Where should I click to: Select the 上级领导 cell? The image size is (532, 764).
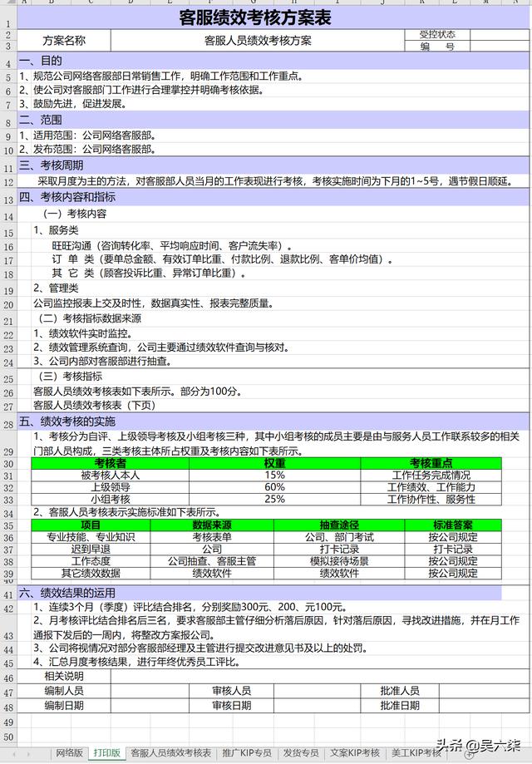point(110,487)
